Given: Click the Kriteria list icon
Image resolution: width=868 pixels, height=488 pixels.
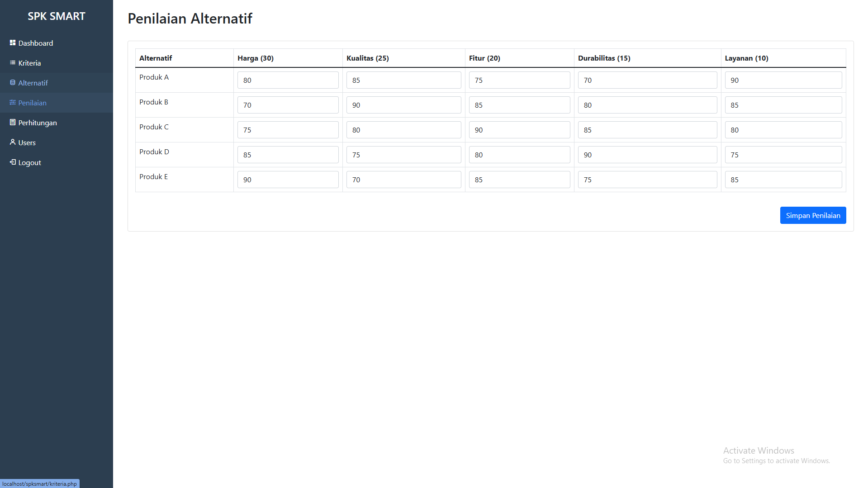Looking at the screenshot, I should 13,62.
